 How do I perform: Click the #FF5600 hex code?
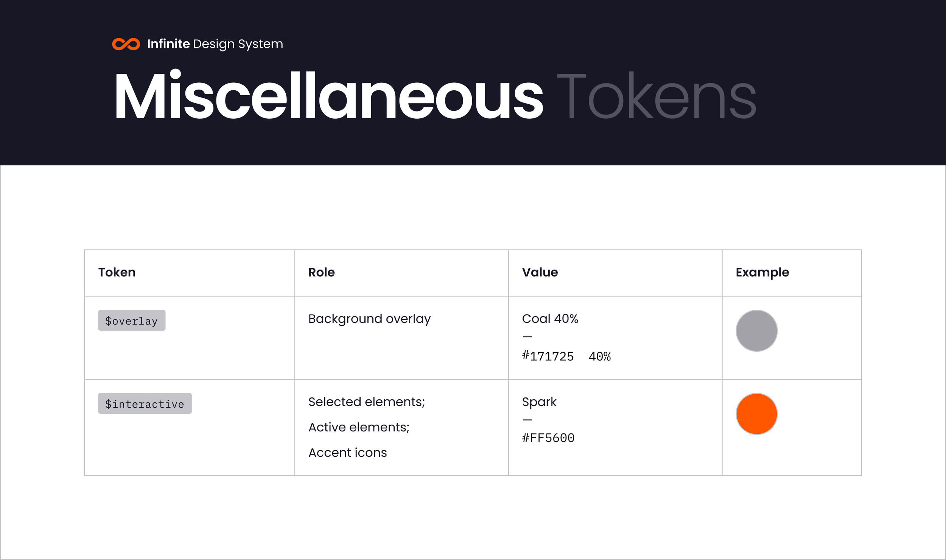tap(548, 438)
